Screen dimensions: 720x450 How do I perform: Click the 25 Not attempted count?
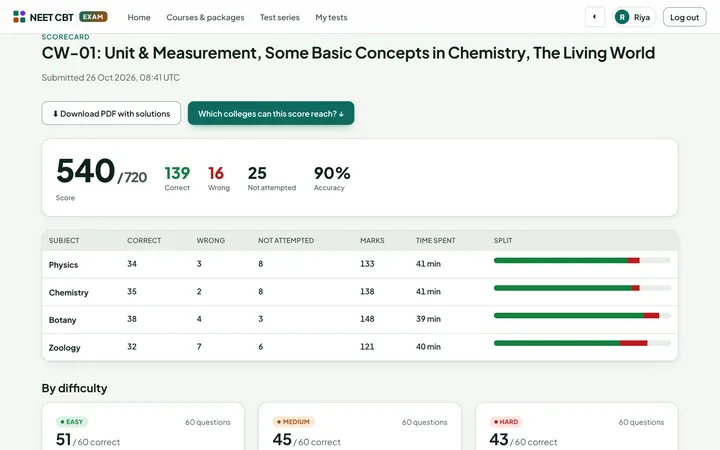pos(257,173)
